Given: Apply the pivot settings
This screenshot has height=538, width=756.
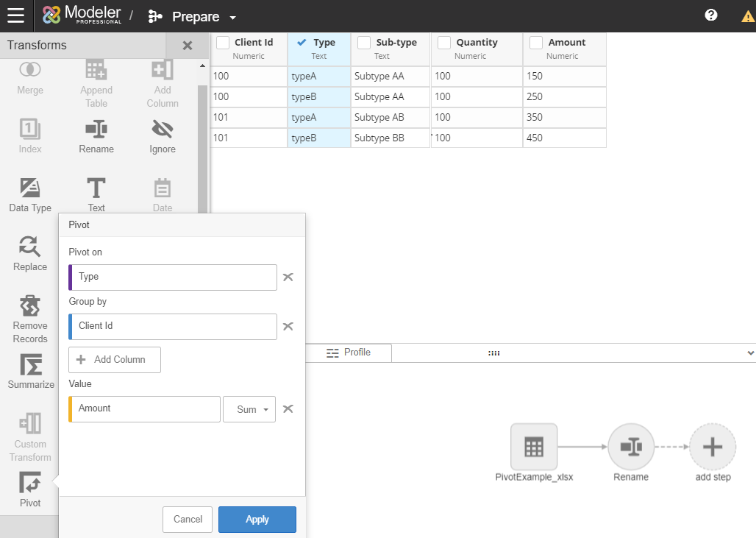Looking at the screenshot, I should pyautogui.click(x=257, y=519).
